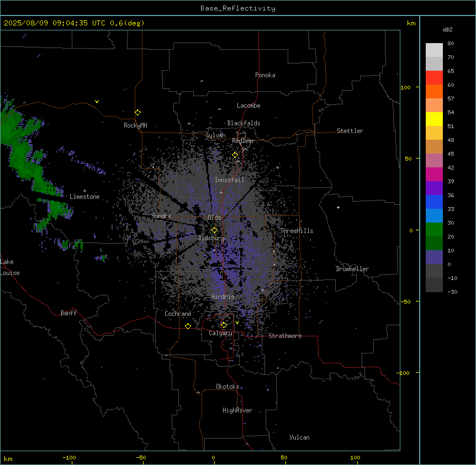Click the -30 value in the dBZ legend
Image resolution: width=476 pixels, height=465 pixels.
click(x=452, y=292)
